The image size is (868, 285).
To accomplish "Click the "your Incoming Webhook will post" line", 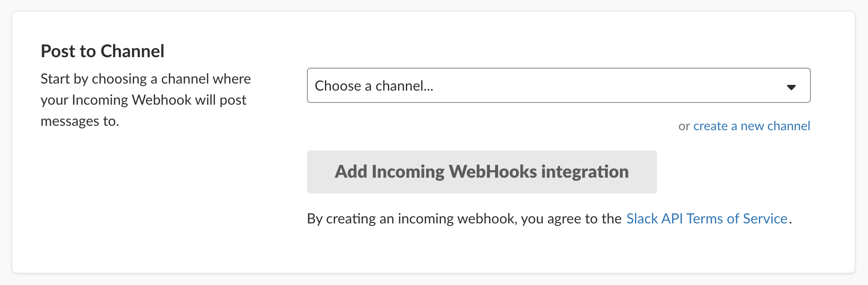I will click(143, 100).
